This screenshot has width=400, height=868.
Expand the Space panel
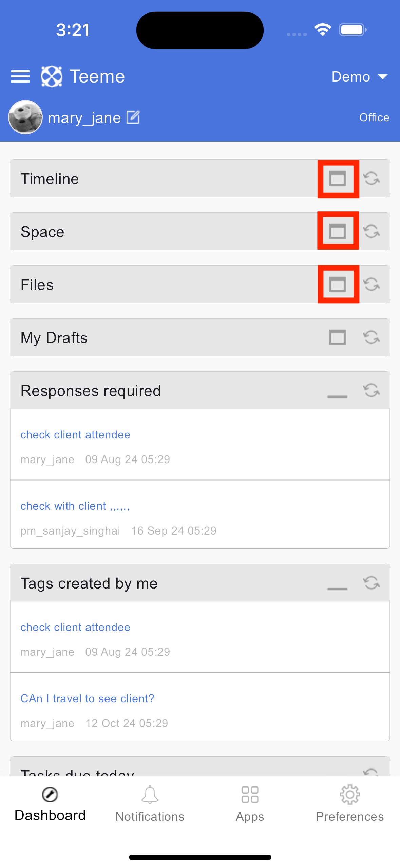[x=338, y=232]
